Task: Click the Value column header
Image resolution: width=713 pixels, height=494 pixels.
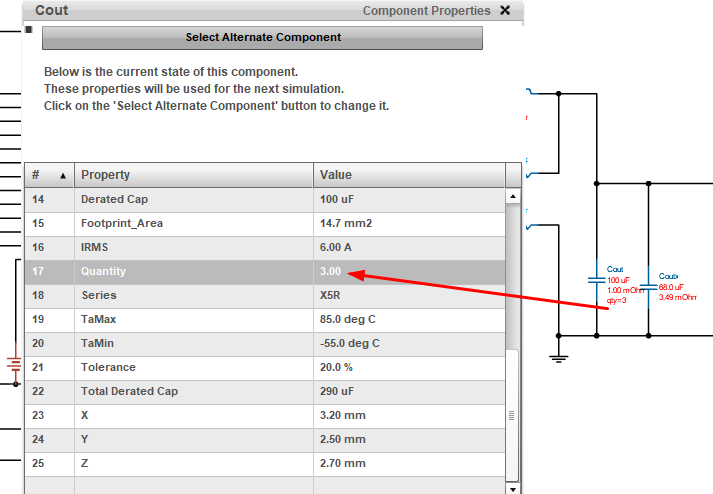Action: pos(409,175)
